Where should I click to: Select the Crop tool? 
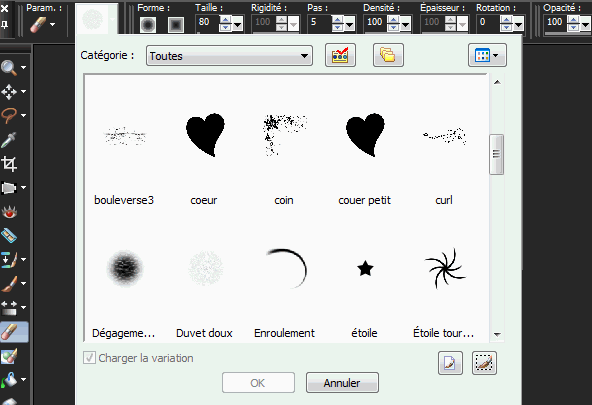point(9,164)
